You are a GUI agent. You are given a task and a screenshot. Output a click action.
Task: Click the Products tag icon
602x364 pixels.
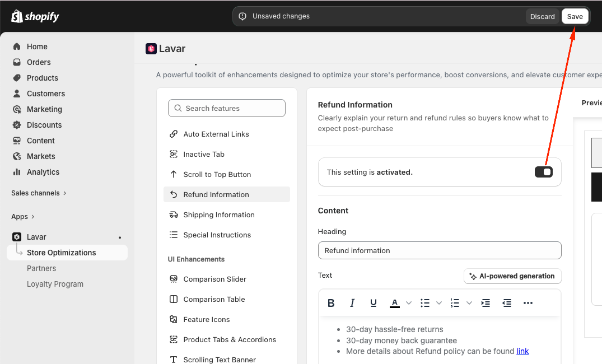pyautogui.click(x=16, y=78)
